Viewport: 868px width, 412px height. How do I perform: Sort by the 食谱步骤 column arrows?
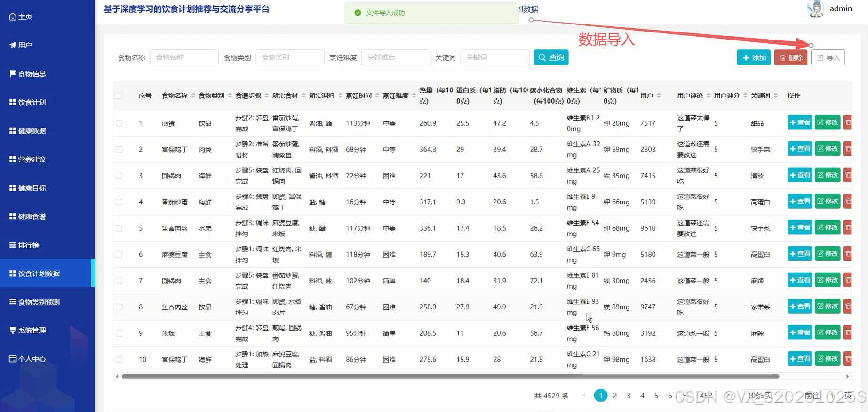pyautogui.click(x=266, y=96)
